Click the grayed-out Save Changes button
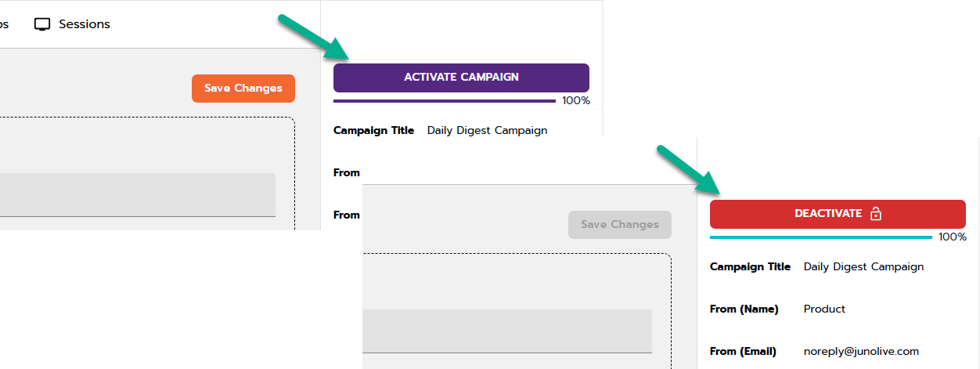This screenshot has height=369, width=980. 619,225
